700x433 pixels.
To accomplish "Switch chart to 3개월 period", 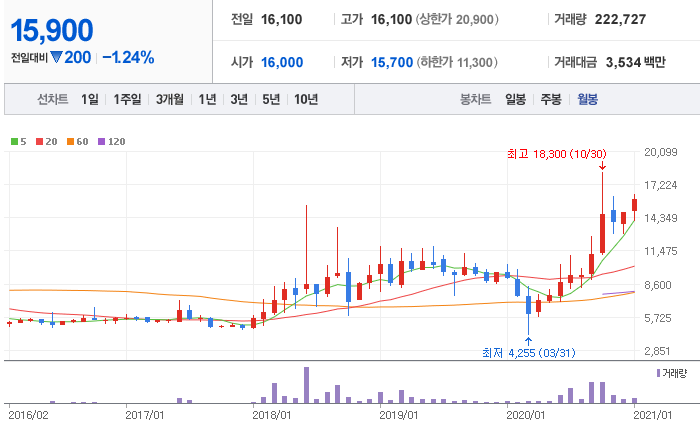I will [x=170, y=99].
